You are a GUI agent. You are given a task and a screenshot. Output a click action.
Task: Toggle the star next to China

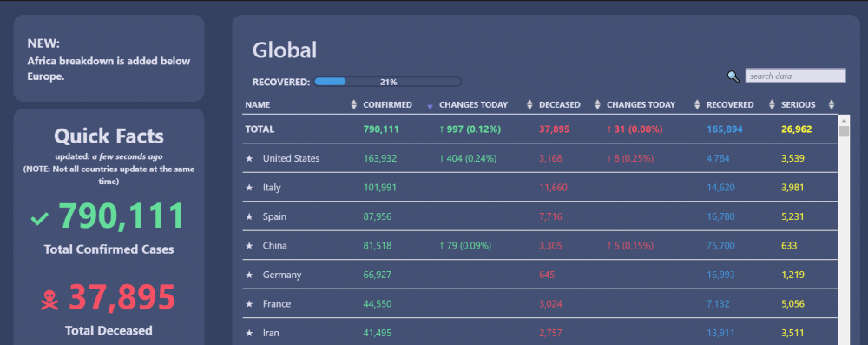249,246
